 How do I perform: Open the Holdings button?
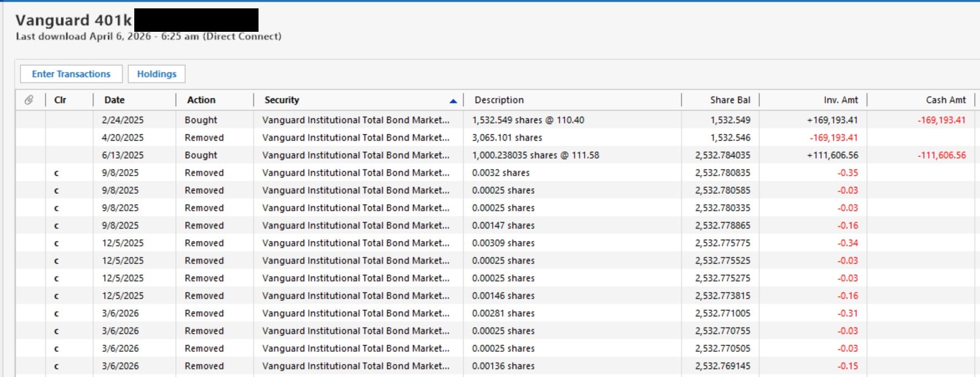(157, 74)
